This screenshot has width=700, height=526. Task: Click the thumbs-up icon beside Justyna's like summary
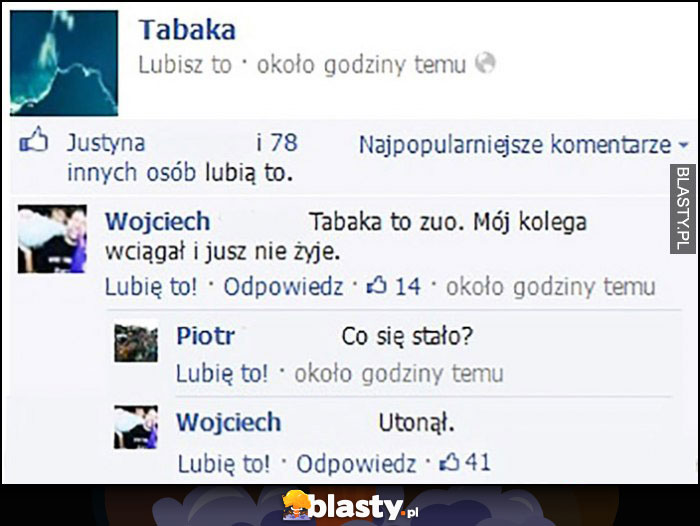coord(33,139)
